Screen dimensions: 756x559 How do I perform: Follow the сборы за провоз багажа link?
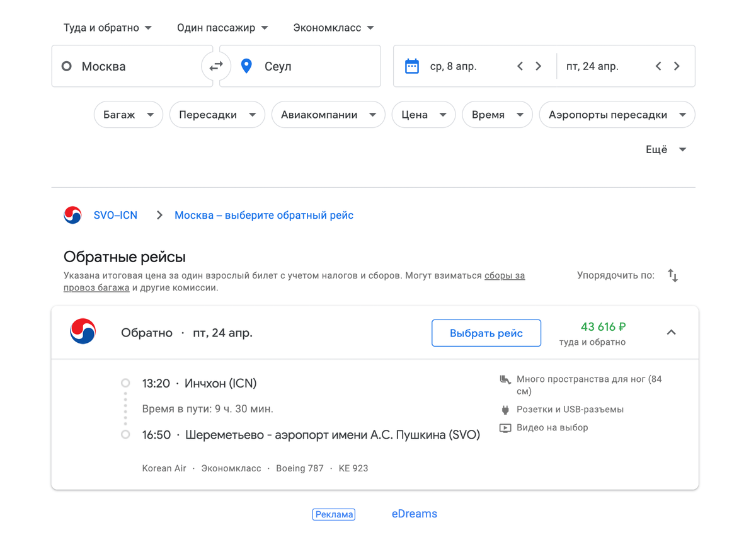tap(504, 276)
